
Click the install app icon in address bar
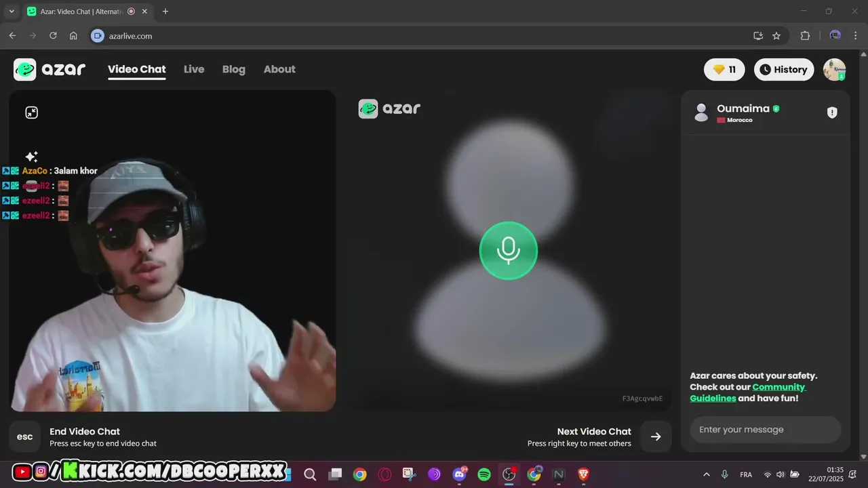click(758, 36)
